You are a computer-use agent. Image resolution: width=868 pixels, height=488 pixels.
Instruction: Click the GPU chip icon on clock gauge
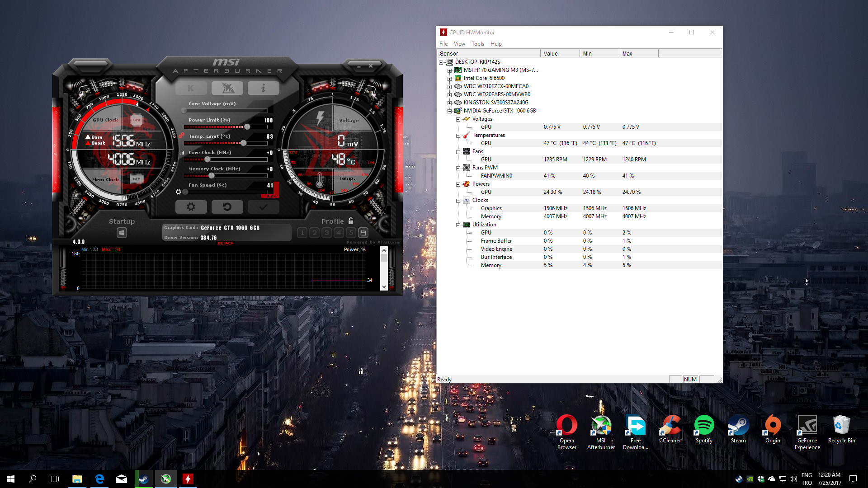point(137,120)
